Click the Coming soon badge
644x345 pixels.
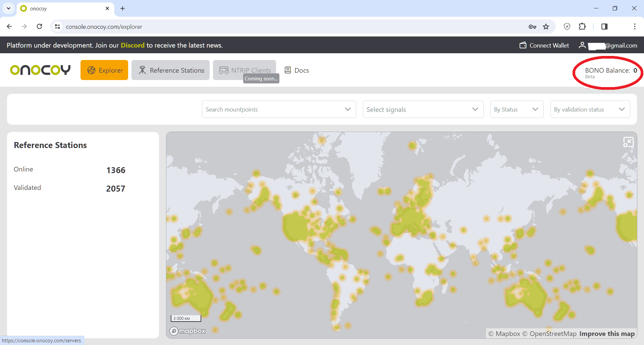[x=261, y=78]
